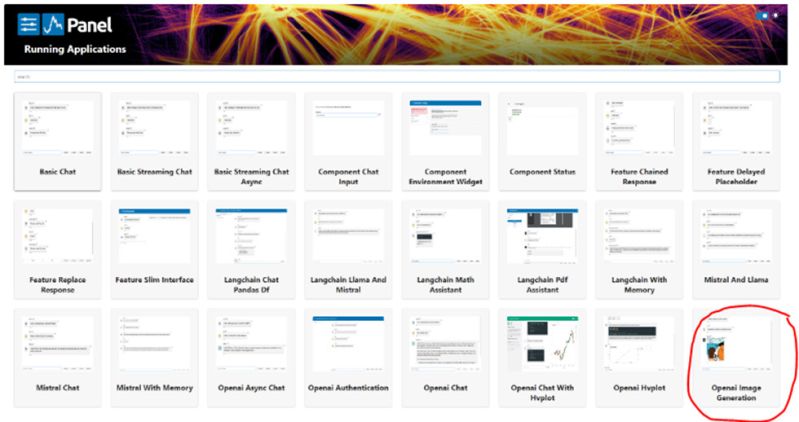Open Openai Image Generation card
The height and width of the screenshot is (422, 799).
point(736,358)
